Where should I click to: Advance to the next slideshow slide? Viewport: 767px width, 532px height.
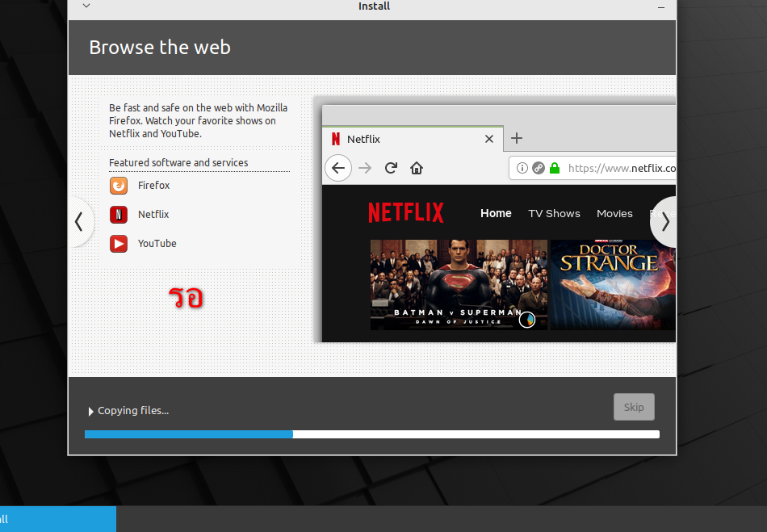click(x=664, y=222)
